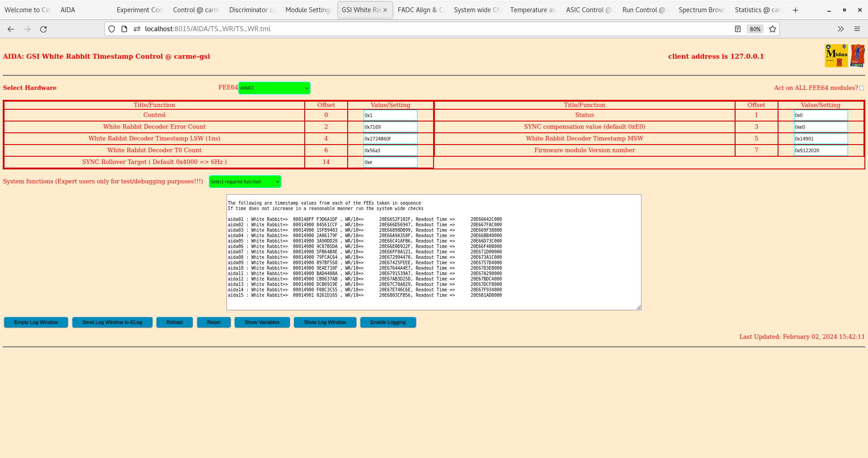Viewport: 868px width, 458px height.
Task: Click the 80% zoom level indicator
Action: coord(755,29)
